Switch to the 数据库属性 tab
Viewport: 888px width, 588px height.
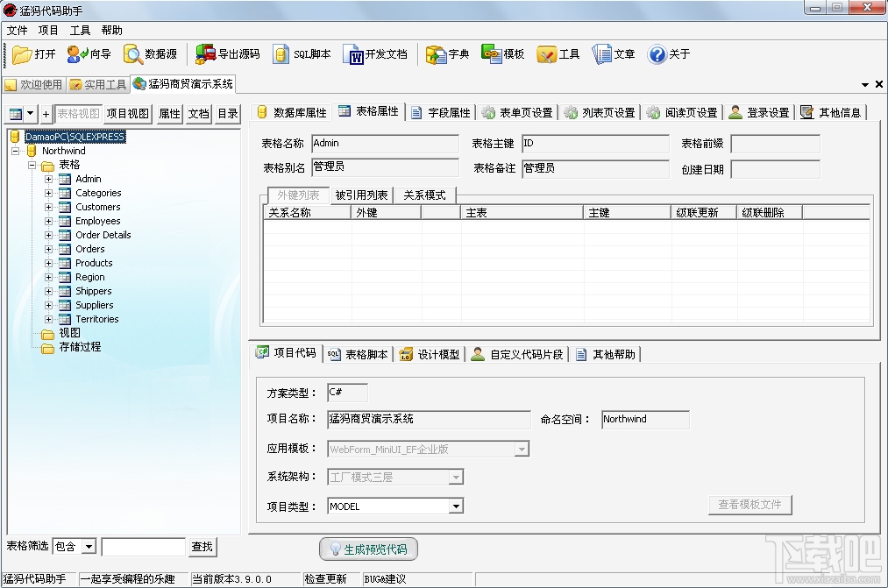click(x=292, y=113)
